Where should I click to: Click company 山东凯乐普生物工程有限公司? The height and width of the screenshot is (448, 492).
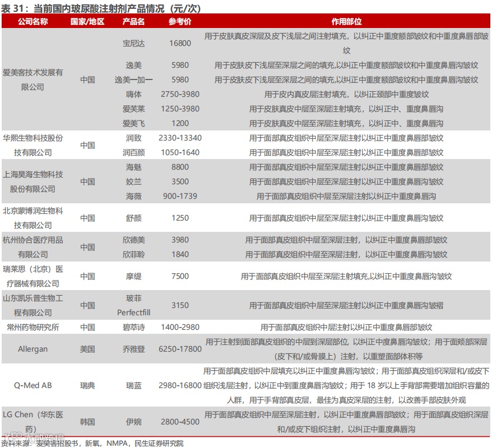(x=33, y=305)
